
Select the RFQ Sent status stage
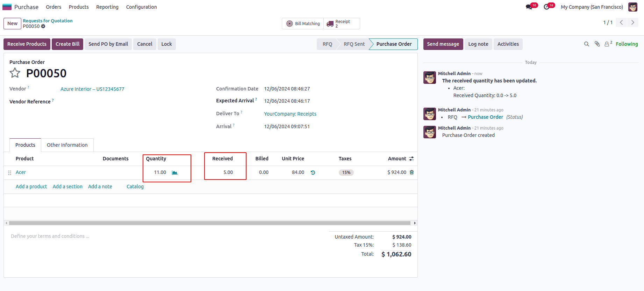pyautogui.click(x=354, y=44)
